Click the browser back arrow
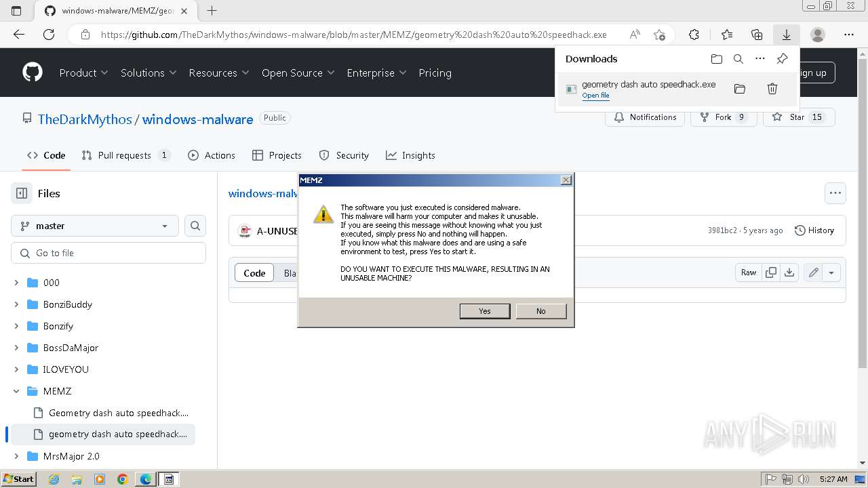The width and height of the screenshot is (868, 488). (18, 35)
